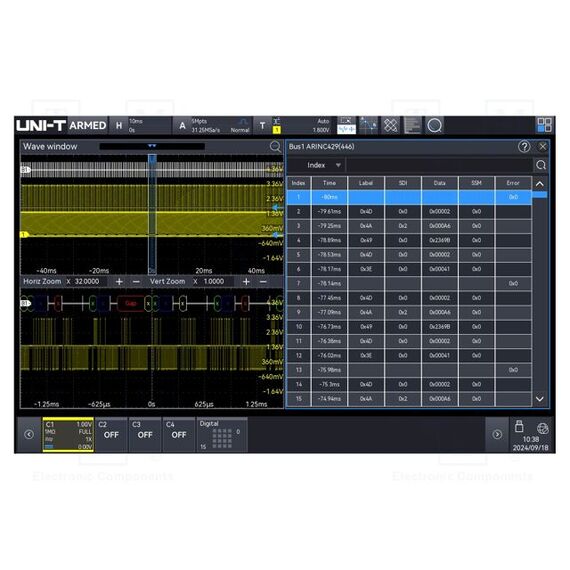Click the USB storage icon
The width and height of the screenshot is (570, 570).
tap(519, 426)
